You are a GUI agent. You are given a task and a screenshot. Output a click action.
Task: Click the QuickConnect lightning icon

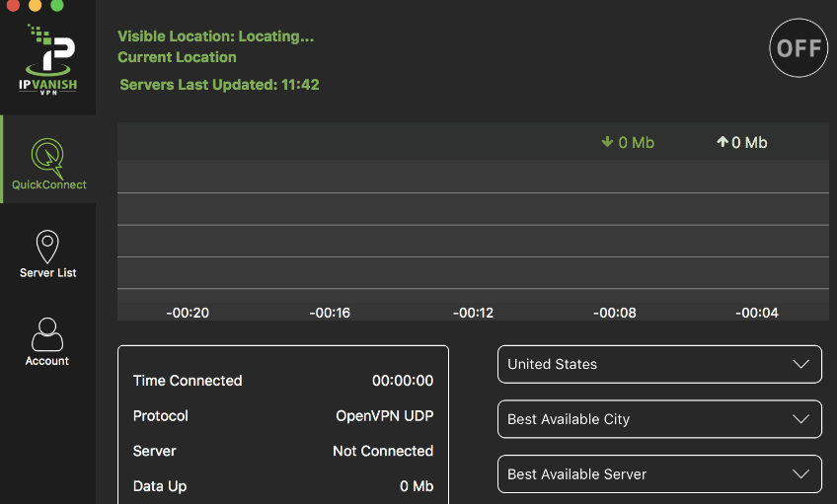(48, 158)
